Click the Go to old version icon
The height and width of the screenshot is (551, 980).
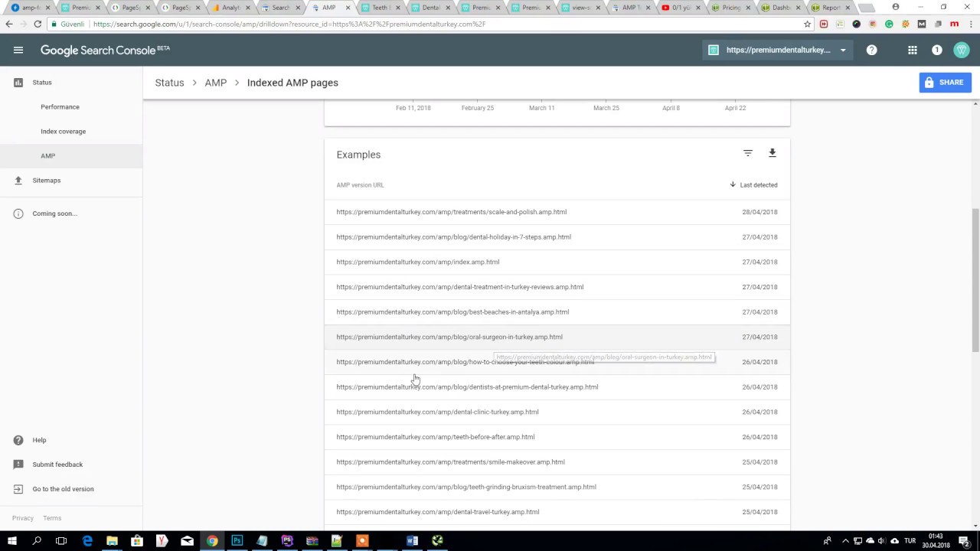[18, 489]
